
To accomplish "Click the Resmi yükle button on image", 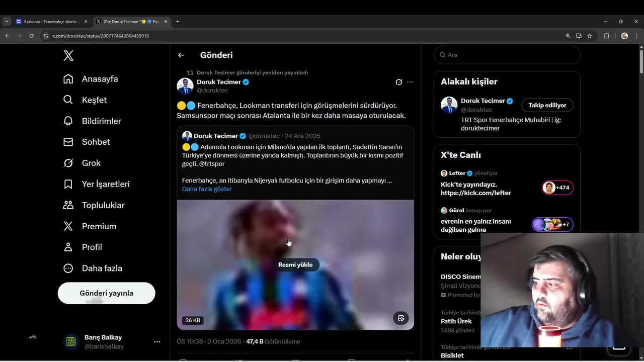I will pos(295,265).
